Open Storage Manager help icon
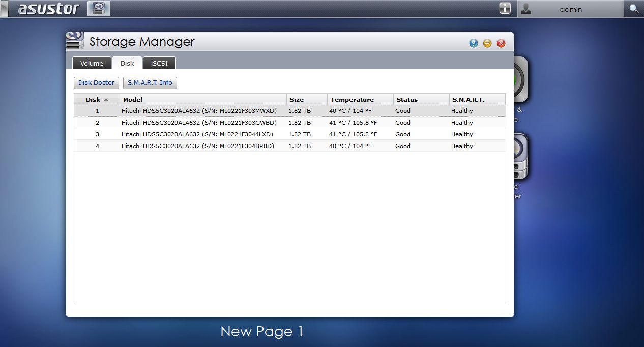The height and width of the screenshot is (347, 644). tap(474, 43)
